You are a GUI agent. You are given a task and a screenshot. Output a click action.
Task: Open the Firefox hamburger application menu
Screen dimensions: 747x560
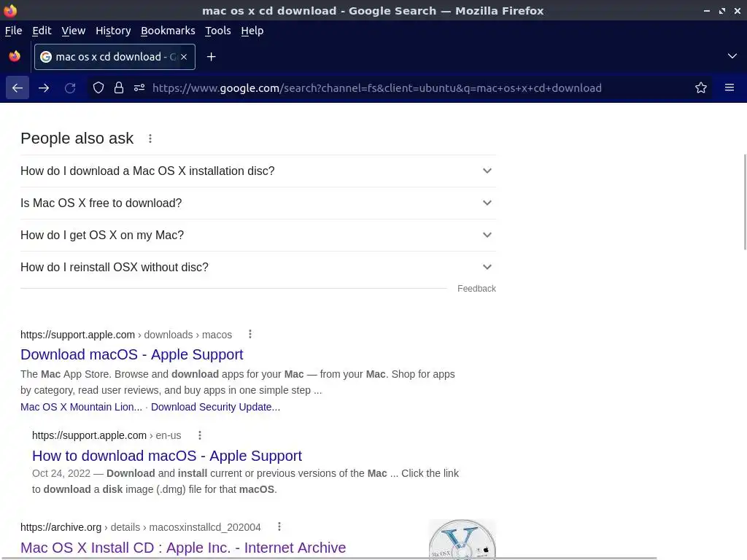point(729,87)
